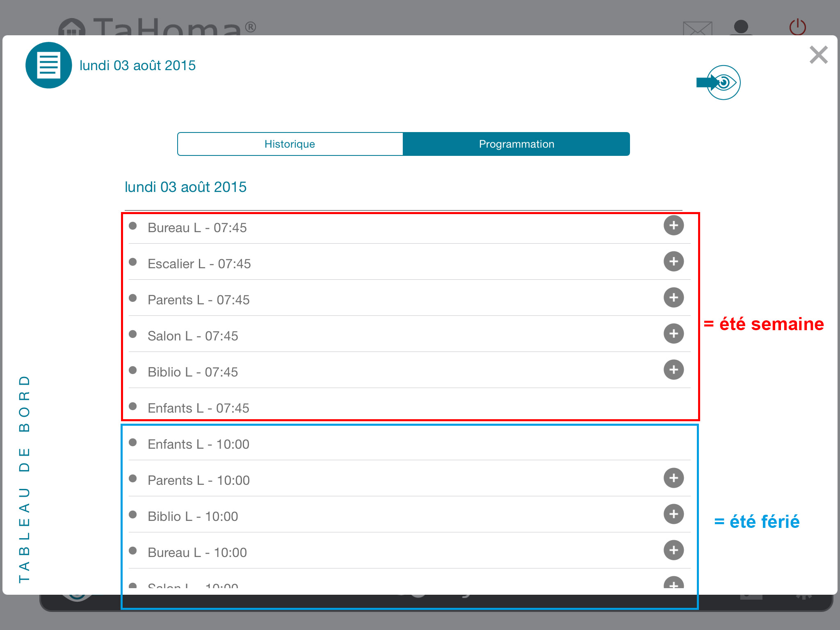
Task: Click the dashboard document icon
Action: [x=48, y=65]
